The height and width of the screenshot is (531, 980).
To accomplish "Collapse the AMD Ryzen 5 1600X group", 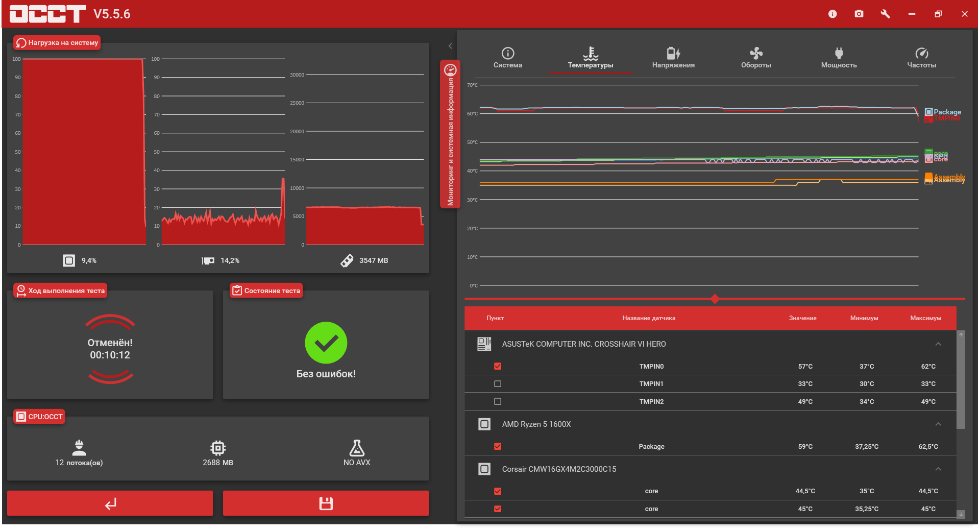I will (x=938, y=424).
